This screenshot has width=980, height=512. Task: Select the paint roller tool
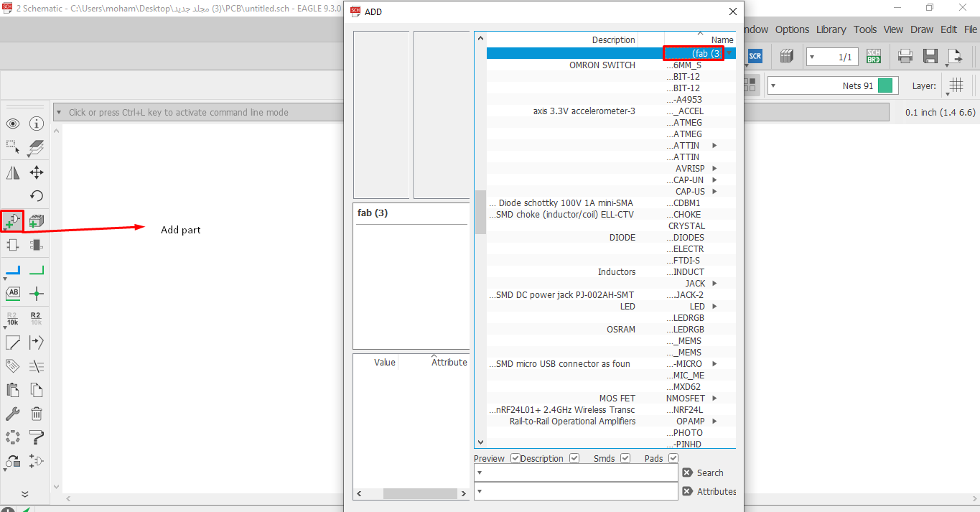(x=37, y=437)
